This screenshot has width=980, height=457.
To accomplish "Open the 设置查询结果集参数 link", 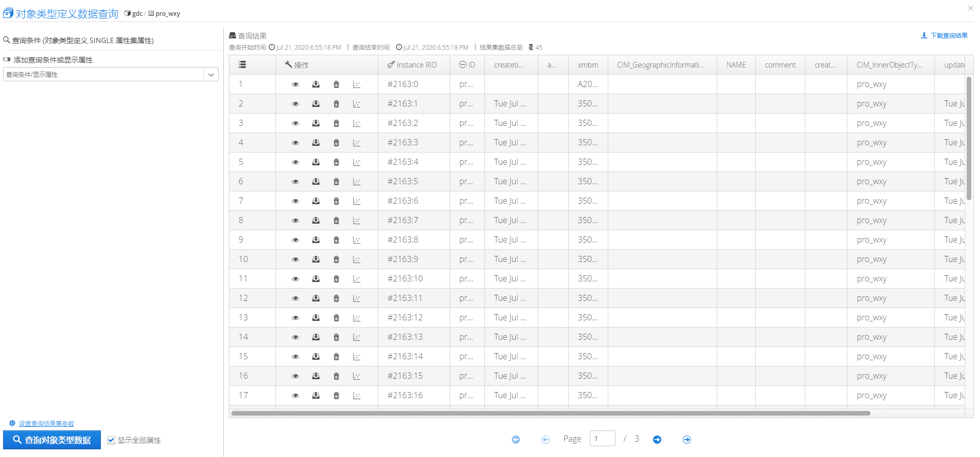I will [x=46, y=424].
